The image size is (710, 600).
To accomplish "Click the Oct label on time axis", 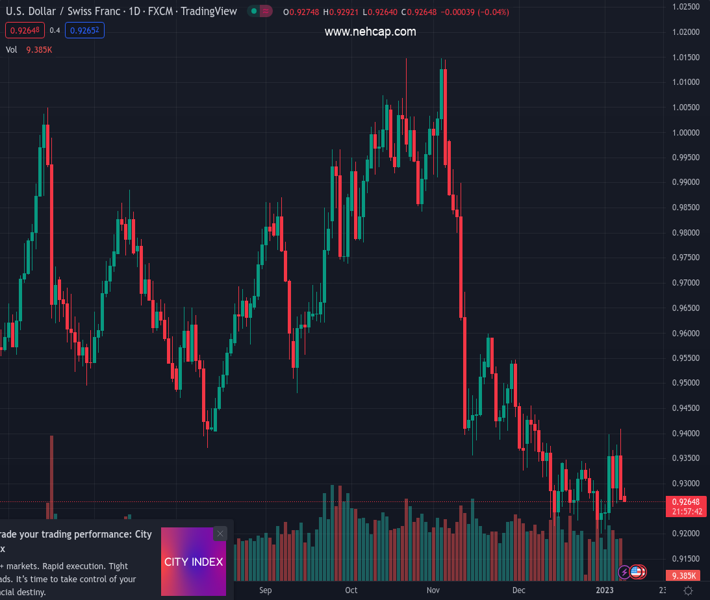I will click(x=351, y=591).
